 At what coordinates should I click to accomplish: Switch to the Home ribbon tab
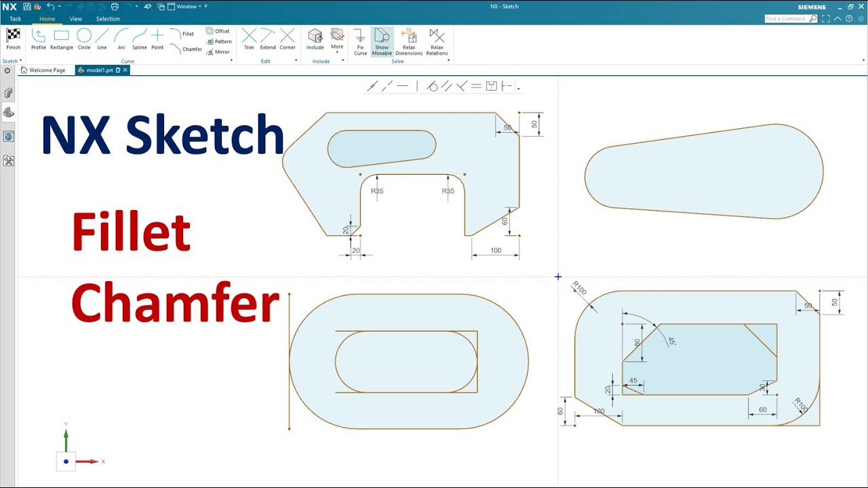(47, 19)
